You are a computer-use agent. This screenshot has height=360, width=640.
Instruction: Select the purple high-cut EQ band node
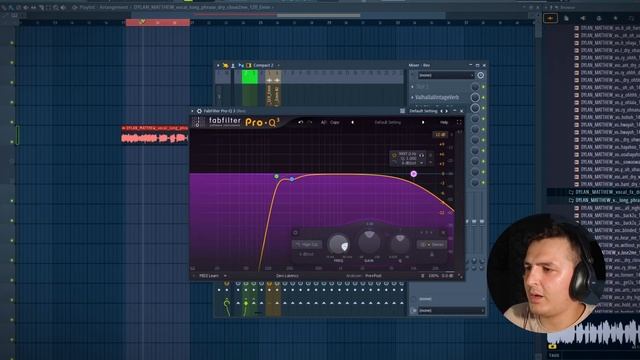pos(413,174)
